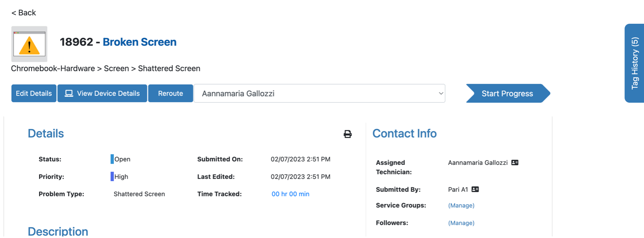Click the Submitted By name Pari A1
The image size is (644, 238).
click(458, 189)
